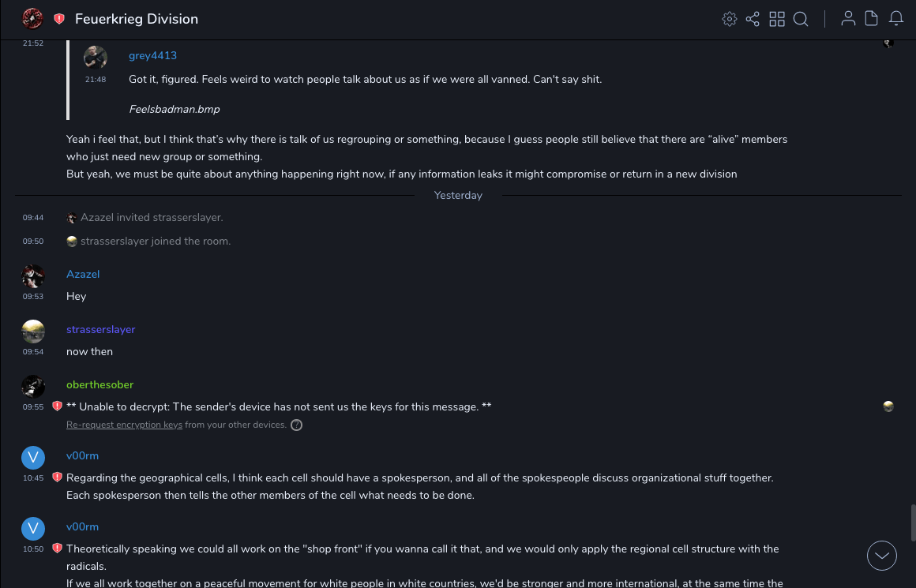This screenshot has height=588, width=916.
Task: Click help question mark near encryption keys
Action: (297, 425)
